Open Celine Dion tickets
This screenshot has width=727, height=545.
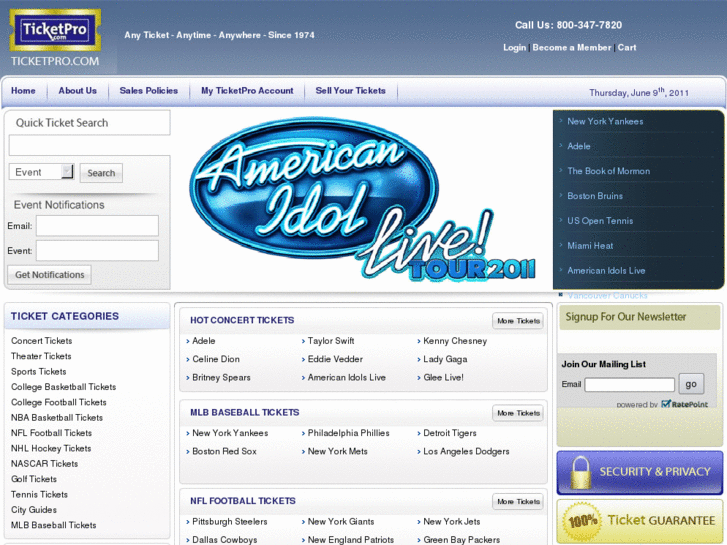(216, 359)
